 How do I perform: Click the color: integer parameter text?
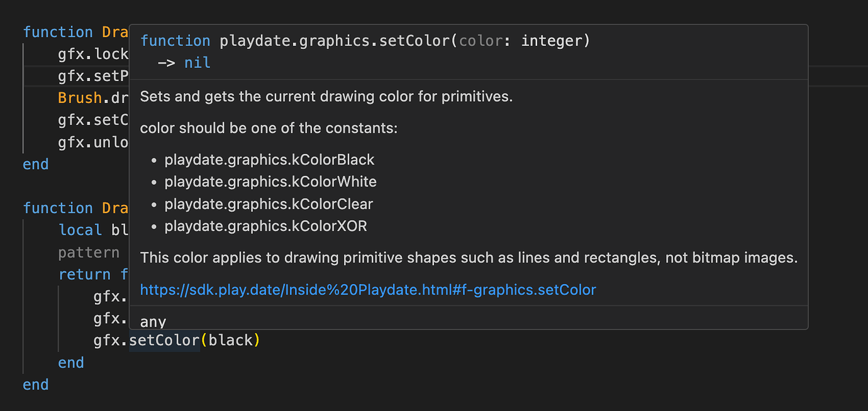pos(522,40)
